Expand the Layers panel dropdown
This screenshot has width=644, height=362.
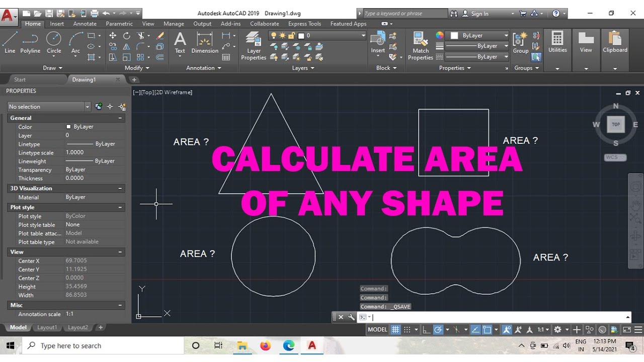point(303,68)
